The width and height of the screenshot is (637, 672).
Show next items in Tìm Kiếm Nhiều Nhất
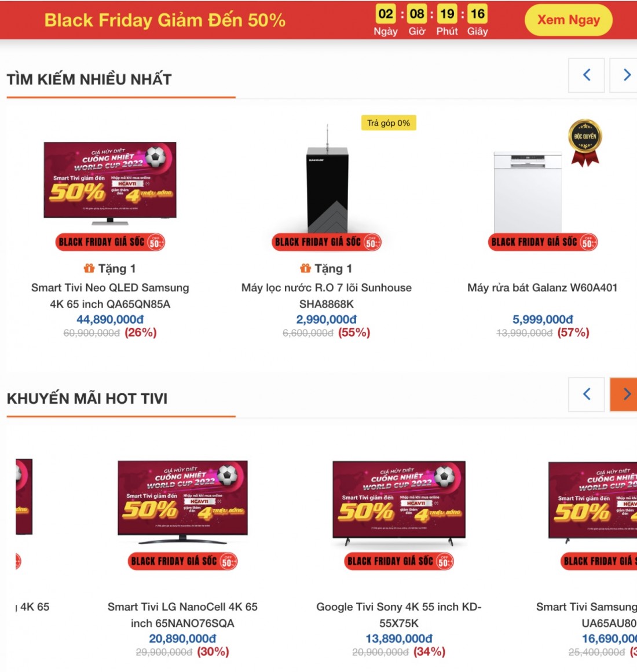(624, 75)
